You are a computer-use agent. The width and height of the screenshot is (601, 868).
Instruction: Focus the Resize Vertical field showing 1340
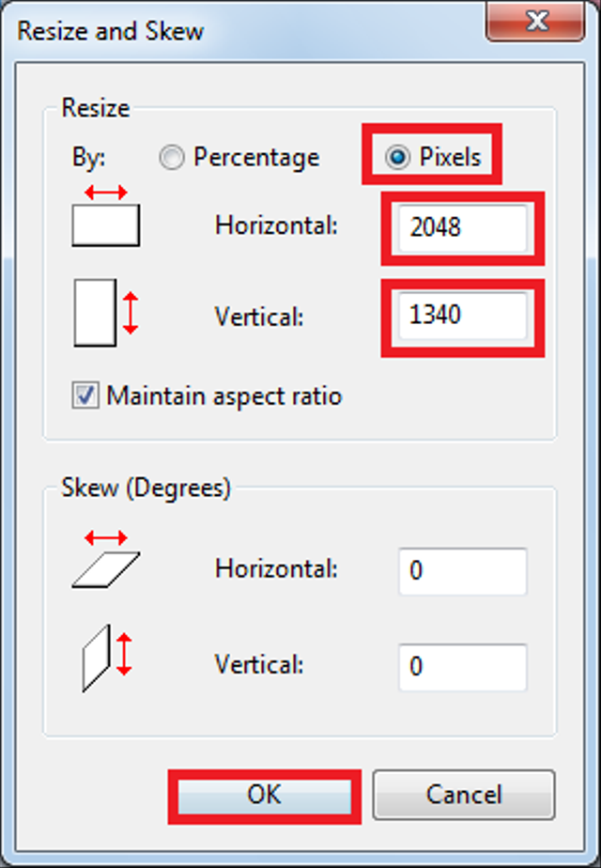461,316
